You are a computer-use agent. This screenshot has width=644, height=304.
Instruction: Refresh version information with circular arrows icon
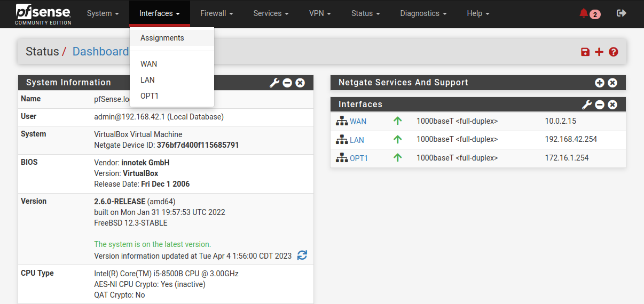click(x=302, y=255)
